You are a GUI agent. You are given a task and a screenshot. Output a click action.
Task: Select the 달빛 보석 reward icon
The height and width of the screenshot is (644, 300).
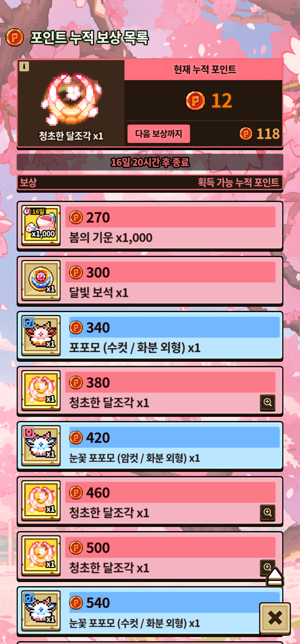(x=41, y=280)
